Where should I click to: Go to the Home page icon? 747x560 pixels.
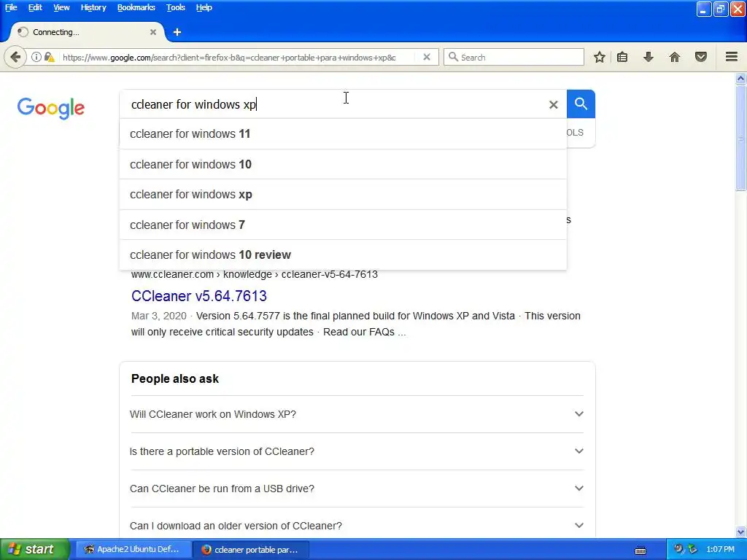[675, 57]
